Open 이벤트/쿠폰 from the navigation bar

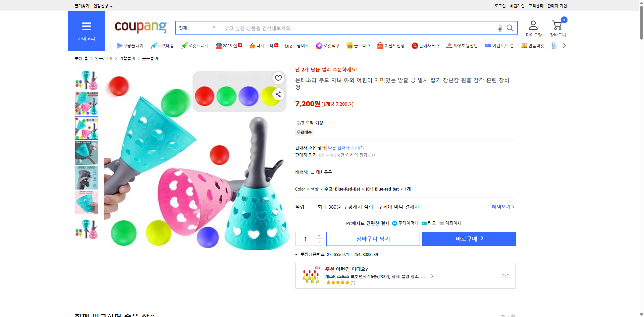(499, 46)
